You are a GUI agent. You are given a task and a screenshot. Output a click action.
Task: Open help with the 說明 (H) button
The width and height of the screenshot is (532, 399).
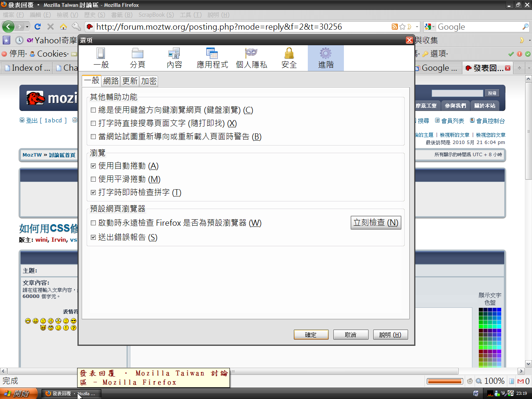coord(391,335)
